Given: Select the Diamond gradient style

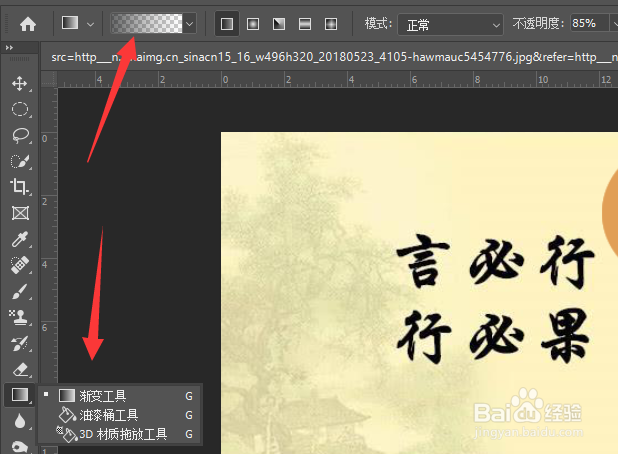Looking at the screenshot, I should 331,24.
